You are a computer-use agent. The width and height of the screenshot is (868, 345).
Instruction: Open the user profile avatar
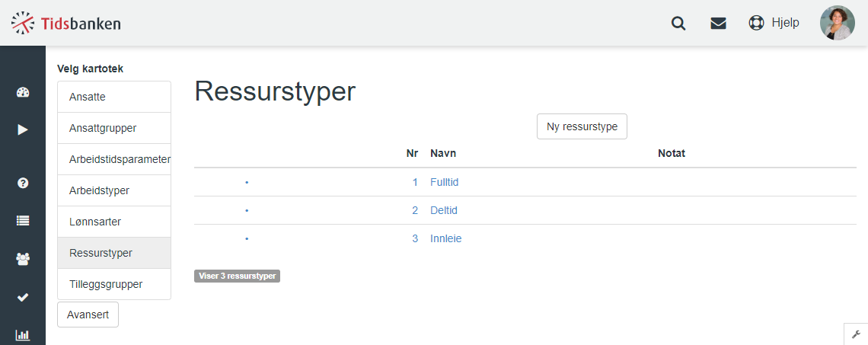click(x=837, y=23)
